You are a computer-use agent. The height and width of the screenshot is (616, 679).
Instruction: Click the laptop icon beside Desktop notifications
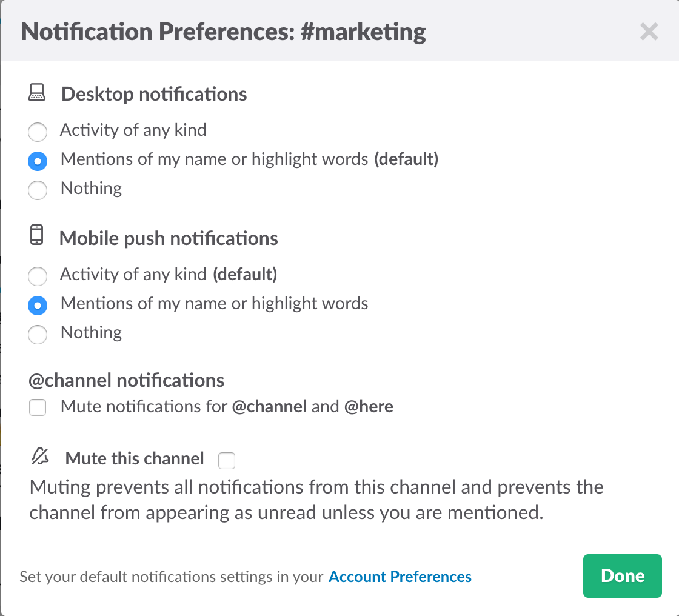(37, 93)
